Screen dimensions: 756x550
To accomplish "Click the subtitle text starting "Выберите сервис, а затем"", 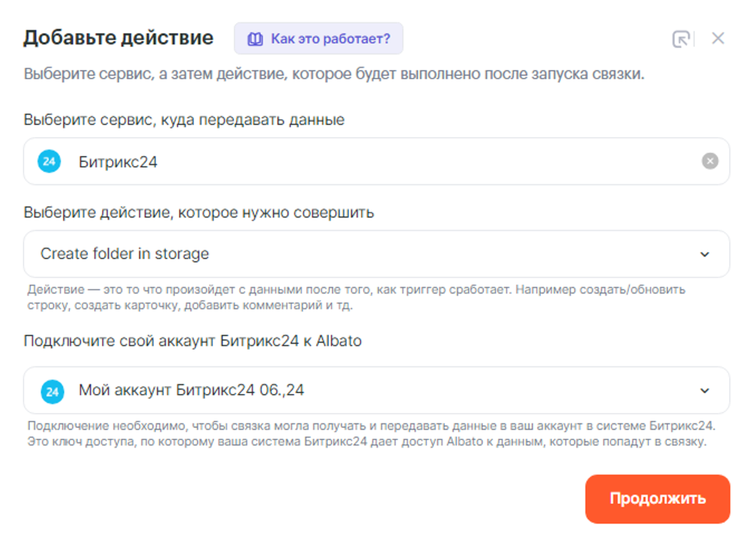I will (334, 75).
